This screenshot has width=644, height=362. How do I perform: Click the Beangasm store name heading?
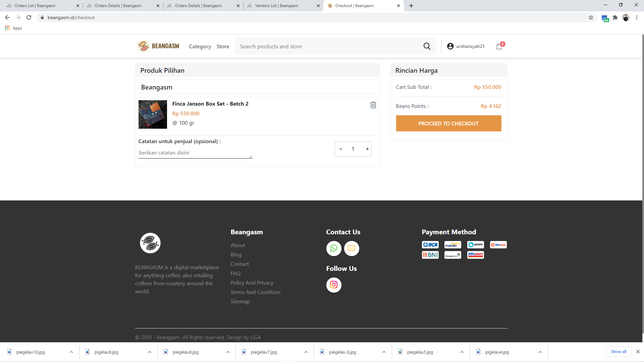157,87
